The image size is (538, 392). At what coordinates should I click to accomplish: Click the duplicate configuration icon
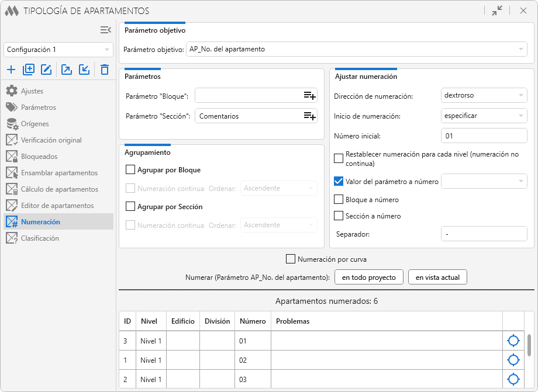29,70
